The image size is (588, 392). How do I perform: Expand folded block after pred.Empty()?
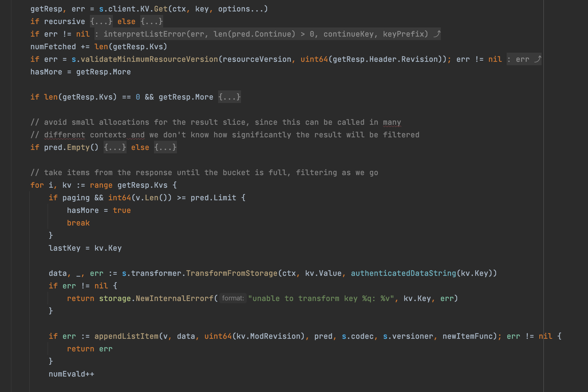pos(115,147)
